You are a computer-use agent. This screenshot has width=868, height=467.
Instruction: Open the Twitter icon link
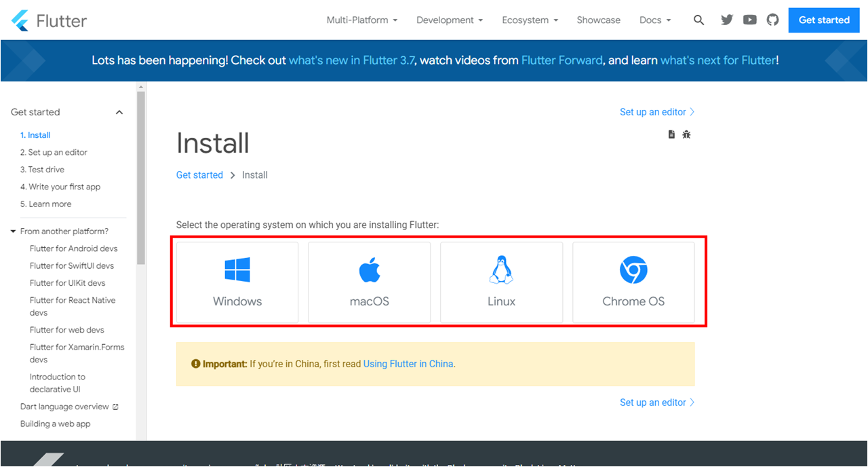tap(727, 20)
